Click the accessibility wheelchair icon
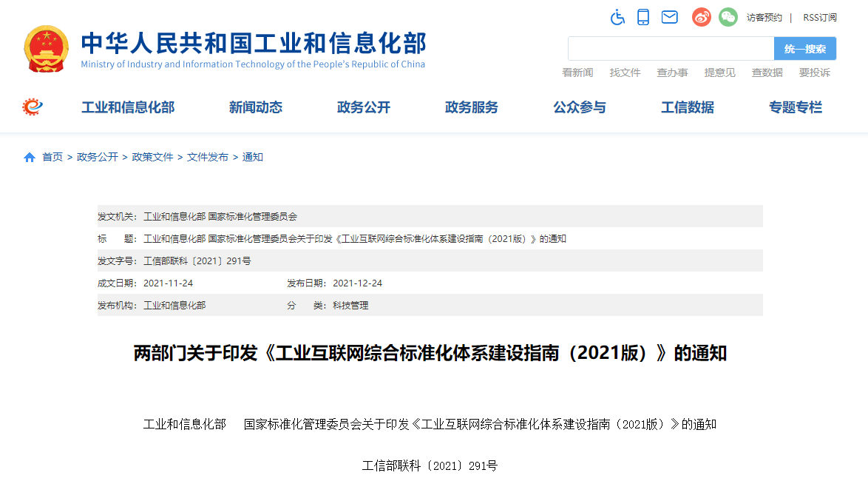Image resolution: width=868 pixels, height=484 pixels. click(x=617, y=17)
